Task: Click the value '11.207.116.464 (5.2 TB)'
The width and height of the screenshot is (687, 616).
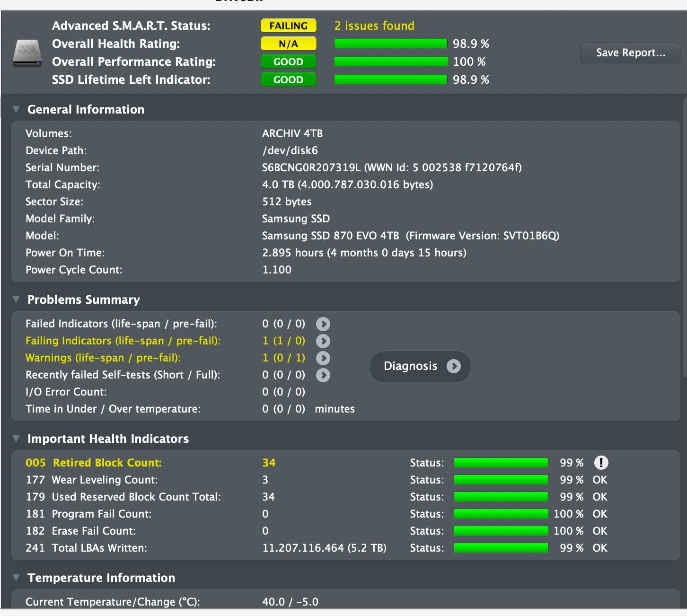Action: (325, 548)
